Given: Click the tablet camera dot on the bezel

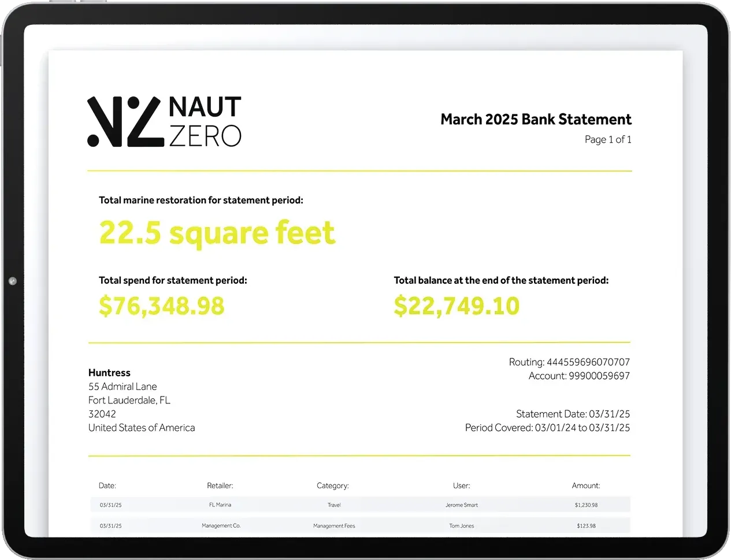Looking at the screenshot, I should click(12, 280).
